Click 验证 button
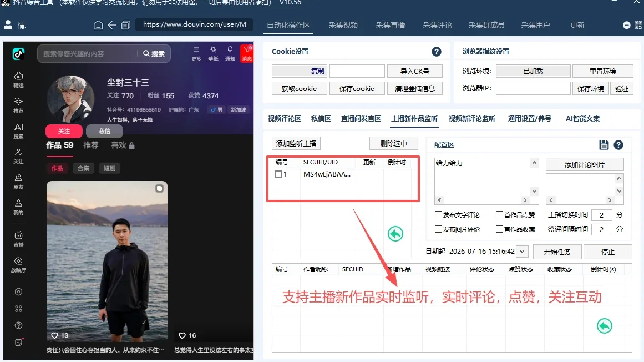This screenshot has width=644, height=362. 622,88
